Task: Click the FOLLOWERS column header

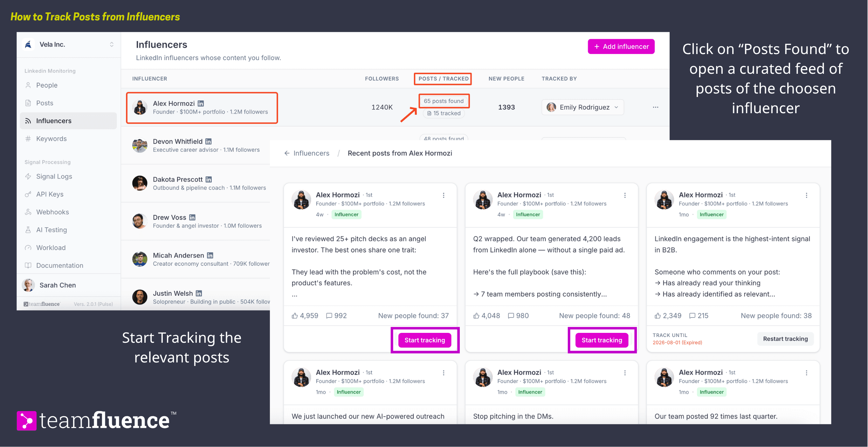Action: pyautogui.click(x=382, y=79)
